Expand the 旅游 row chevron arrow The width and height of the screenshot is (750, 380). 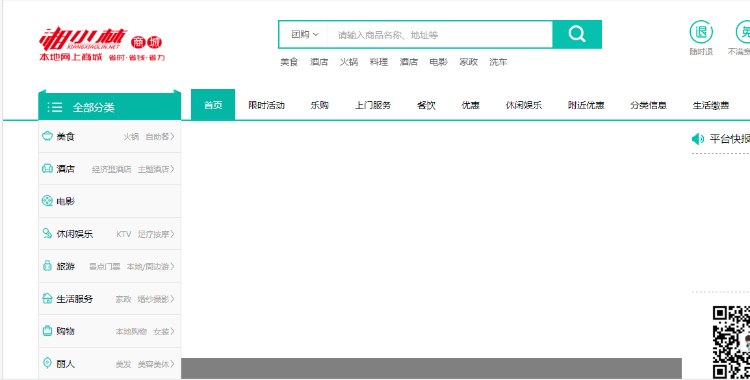(172, 267)
